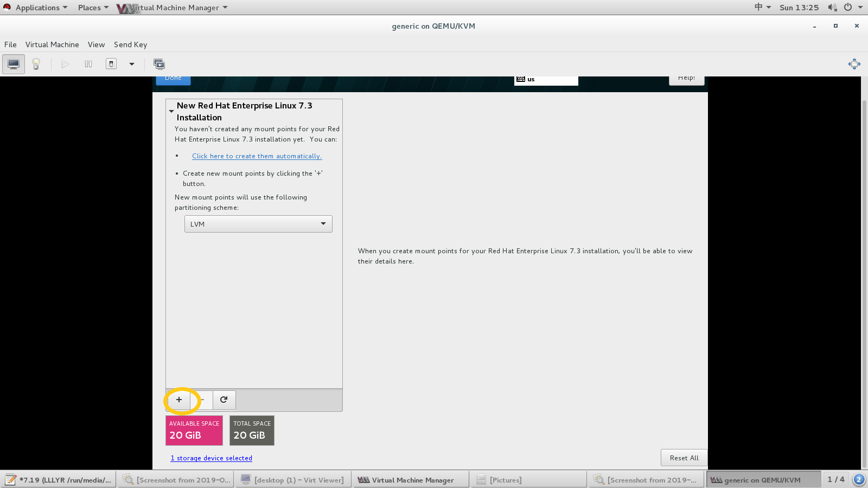Open the View menu
This screenshot has height=488, width=868.
point(96,44)
